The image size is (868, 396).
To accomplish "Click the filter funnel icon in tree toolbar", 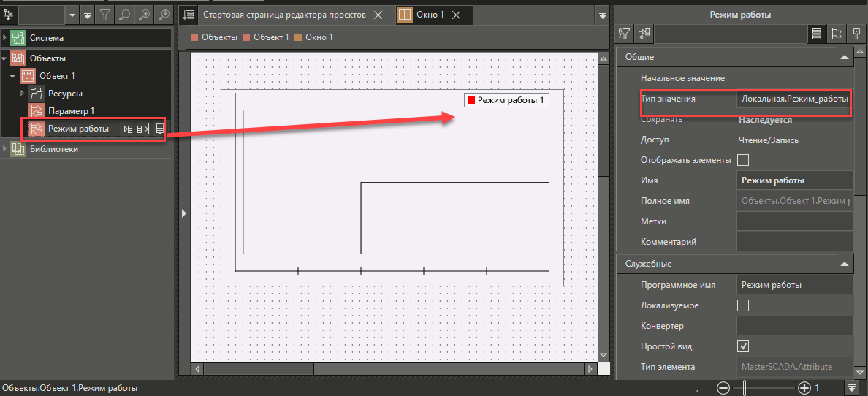I will [x=105, y=14].
